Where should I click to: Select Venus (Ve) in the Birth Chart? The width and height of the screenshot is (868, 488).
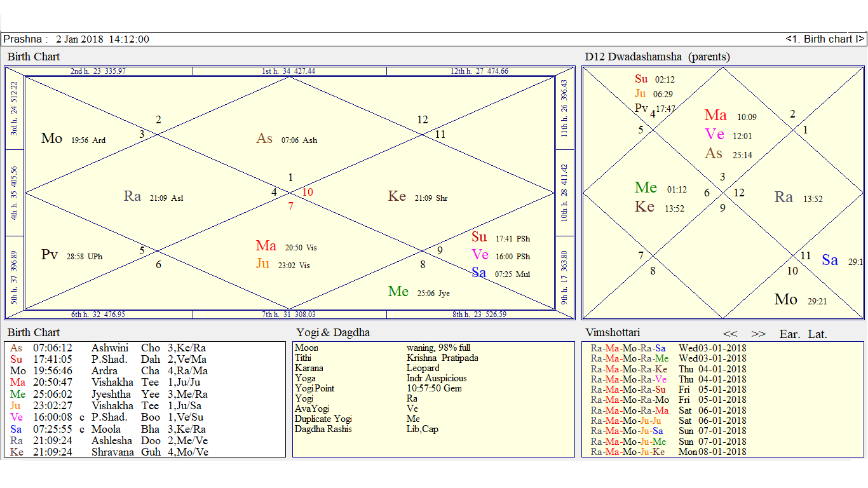click(479, 255)
